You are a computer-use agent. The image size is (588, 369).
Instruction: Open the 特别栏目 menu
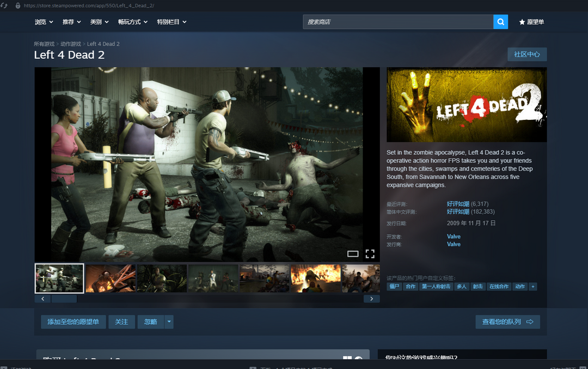coord(171,22)
